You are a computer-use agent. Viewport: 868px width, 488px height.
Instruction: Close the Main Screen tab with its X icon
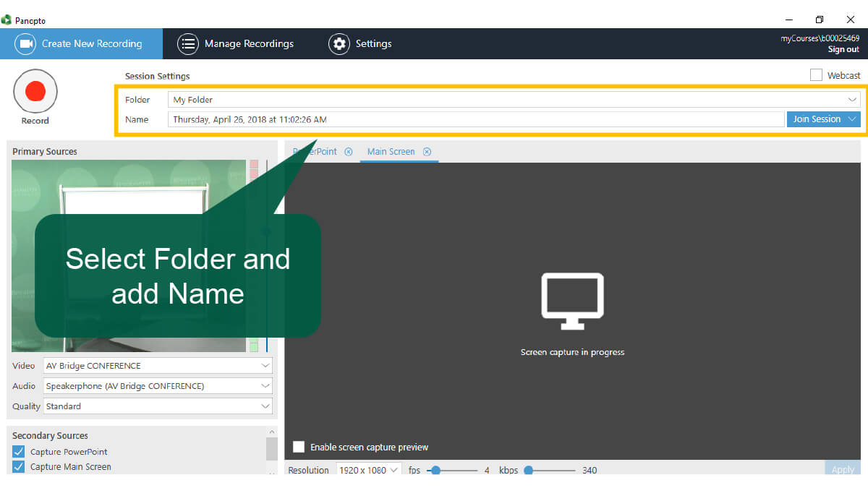tap(427, 152)
